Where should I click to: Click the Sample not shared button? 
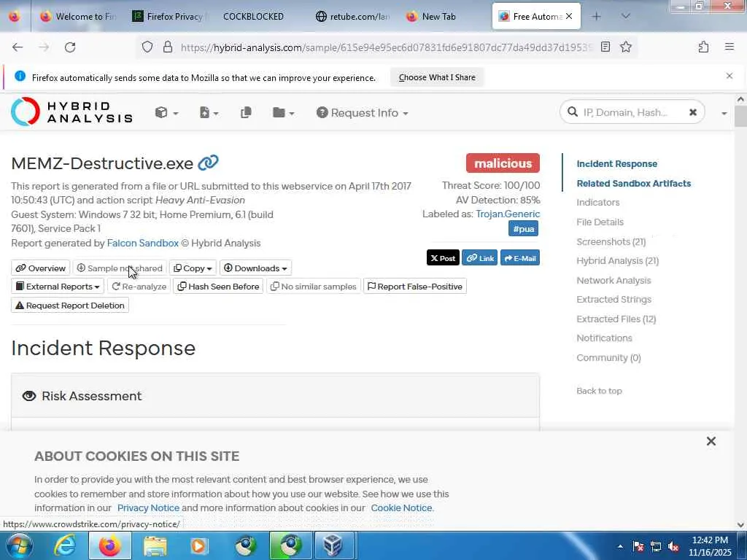point(120,268)
